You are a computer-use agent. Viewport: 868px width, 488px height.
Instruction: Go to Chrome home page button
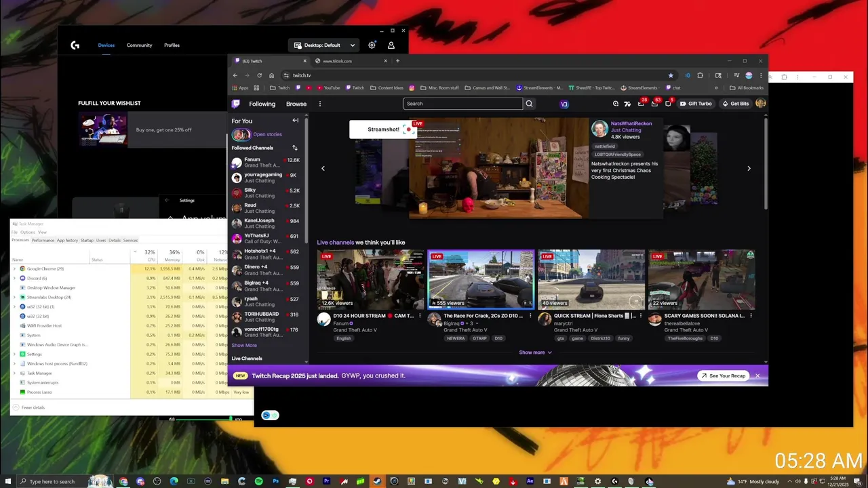[x=271, y=75]
